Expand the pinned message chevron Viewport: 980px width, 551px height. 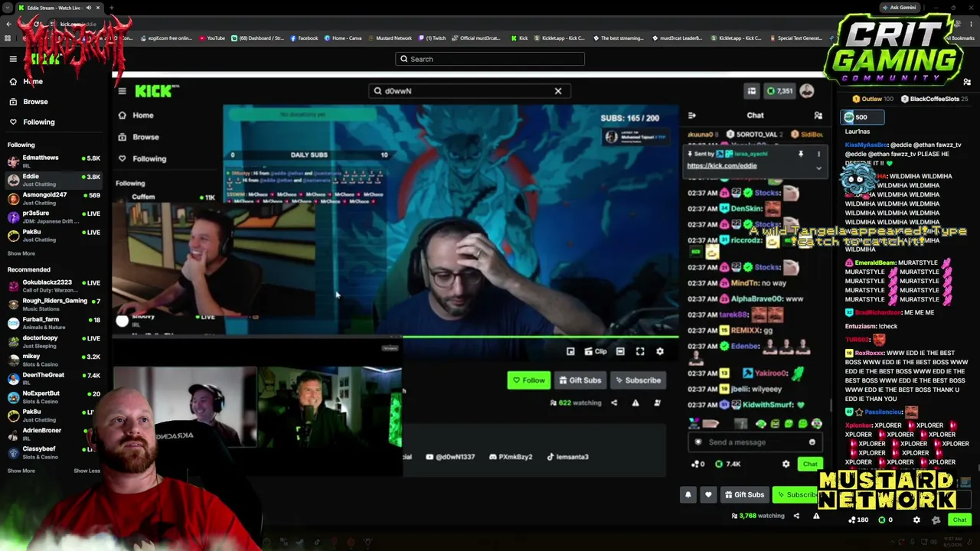(x=818, y=168)
